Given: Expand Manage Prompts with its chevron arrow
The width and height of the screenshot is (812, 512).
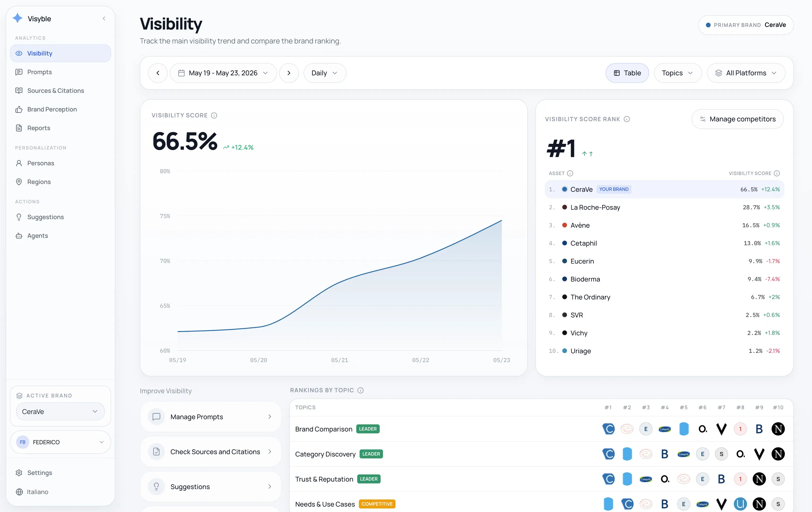Looking at the screenshot, I should (270, 417).
